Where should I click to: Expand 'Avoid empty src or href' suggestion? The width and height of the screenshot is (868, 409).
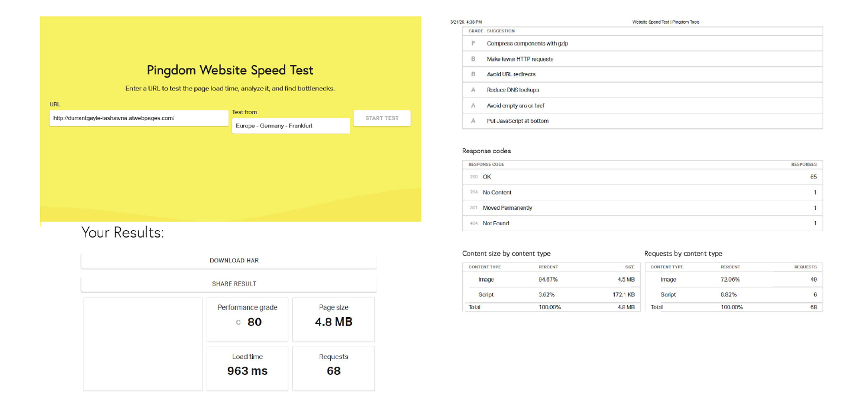(643, 105)
